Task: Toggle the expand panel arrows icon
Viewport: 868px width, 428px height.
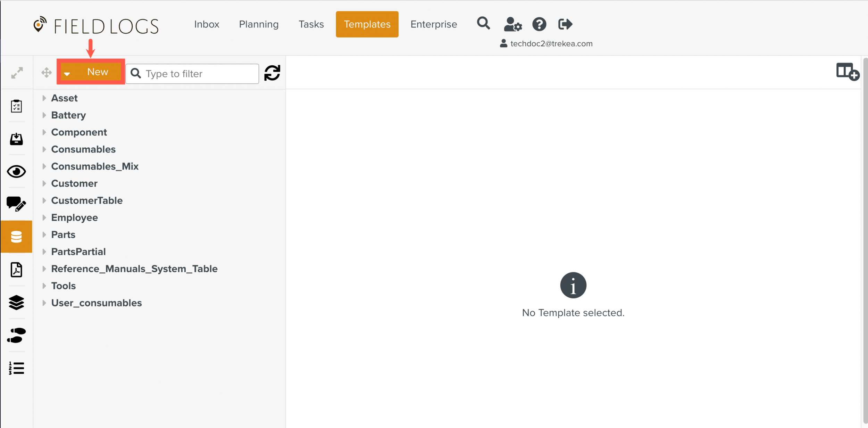Action: 17,73
